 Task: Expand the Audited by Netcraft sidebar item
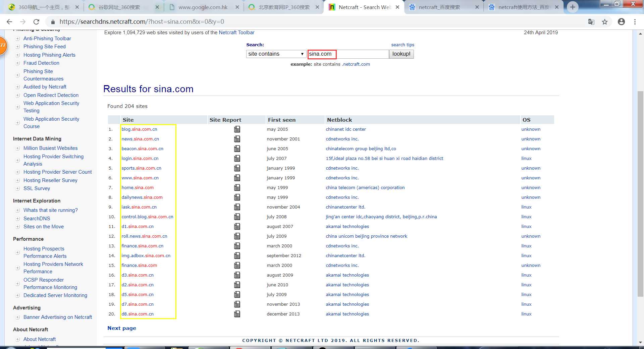17,87
